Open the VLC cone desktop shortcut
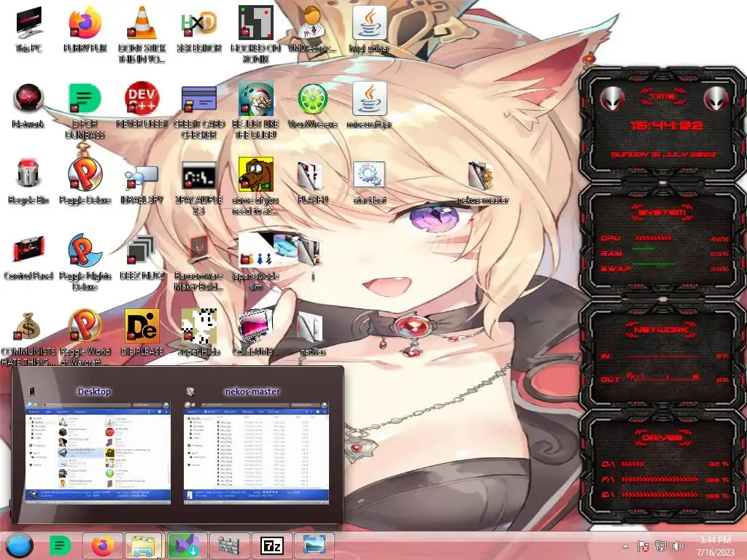The image size is (747, 560). click(142, 34)
